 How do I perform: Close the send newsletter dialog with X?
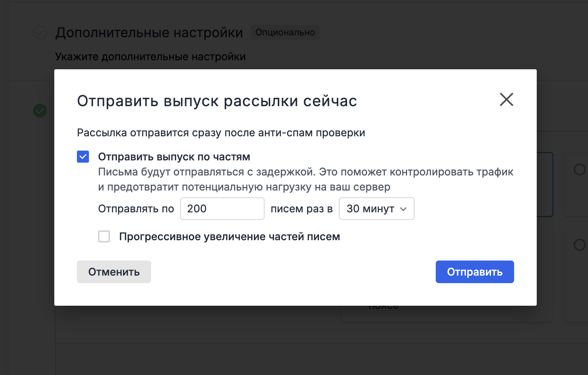[506, 100]
